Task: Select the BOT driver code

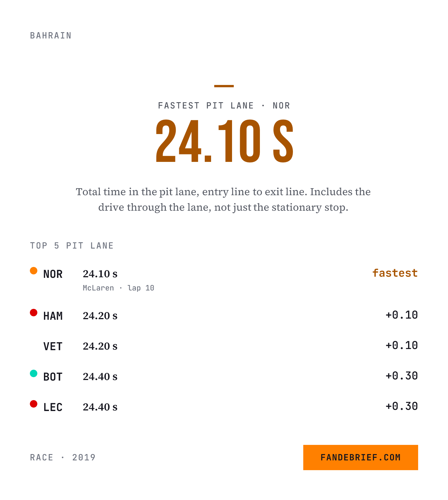Action: 53,377
